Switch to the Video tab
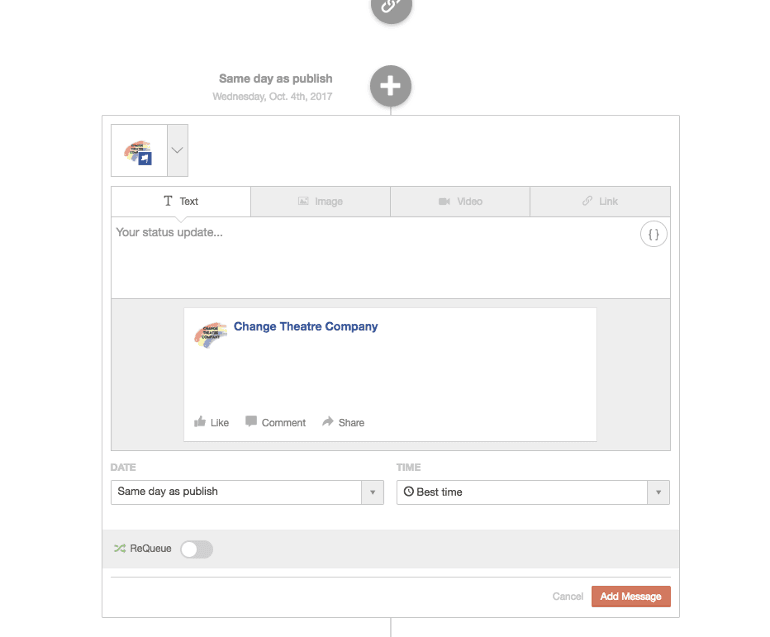This screenshot has height=637, width=770. pyautogui.click(x=460, y=201)
